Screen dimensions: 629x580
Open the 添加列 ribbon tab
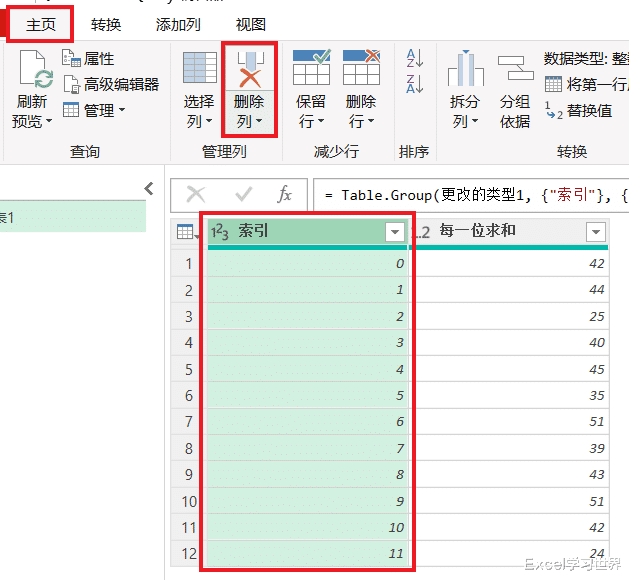pyautogui.click(x=178, y=25)
